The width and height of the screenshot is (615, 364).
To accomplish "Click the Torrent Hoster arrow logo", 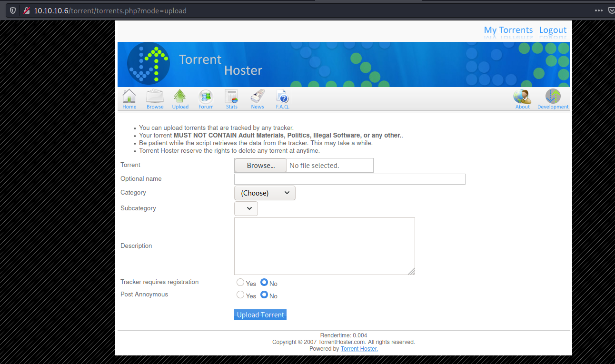I will coord(149,64).
